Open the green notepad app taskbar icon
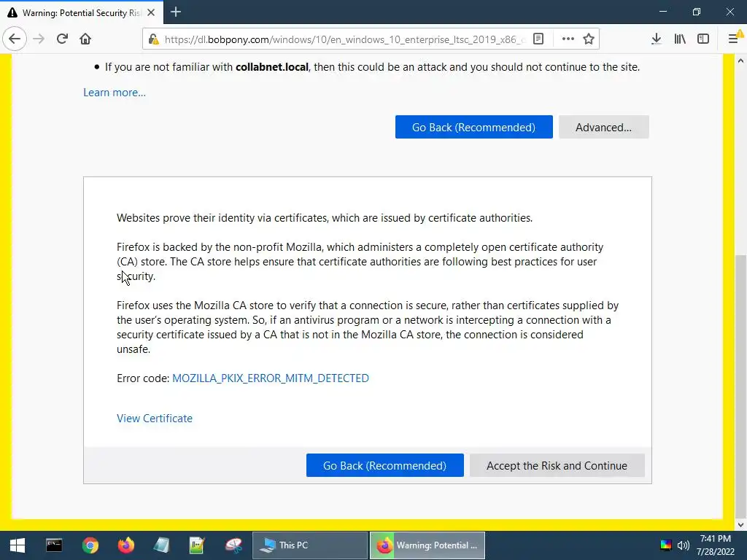 pos(197,545)
